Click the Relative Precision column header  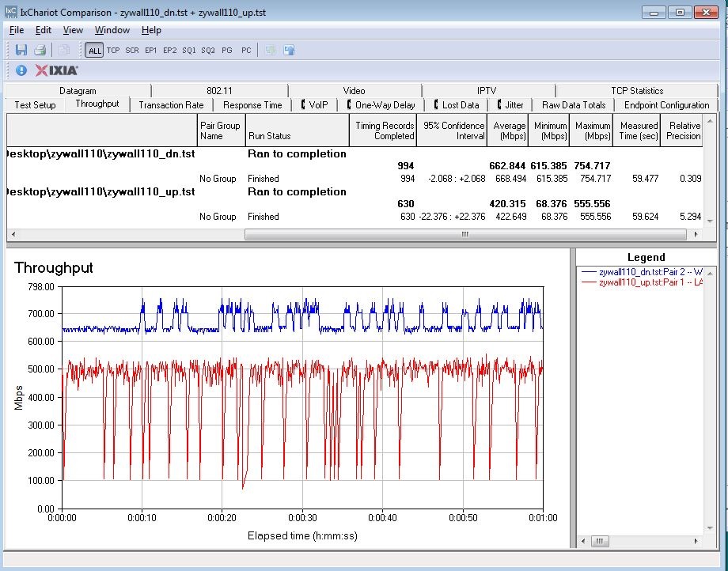[681, 130]
